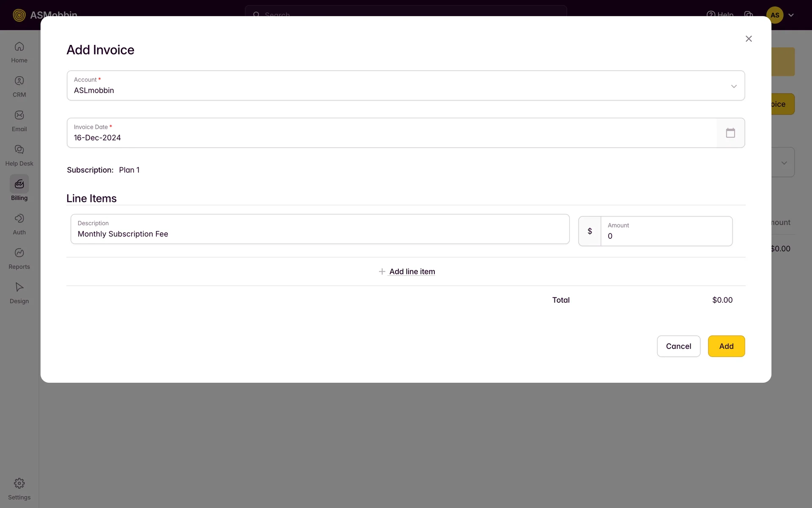Close the Add Invoice dialog with X
The image size is (812, 508).
(749, 39)
